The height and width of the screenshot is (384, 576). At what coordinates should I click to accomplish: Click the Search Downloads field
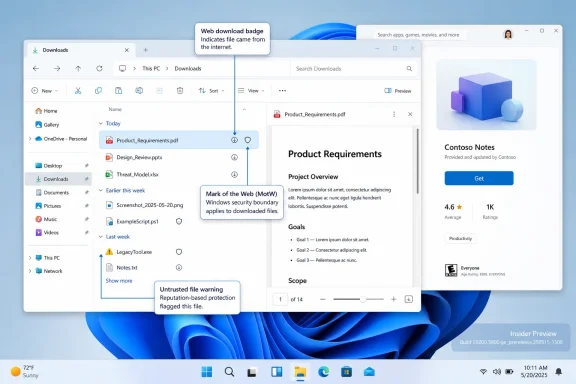(x=354, y=69)
